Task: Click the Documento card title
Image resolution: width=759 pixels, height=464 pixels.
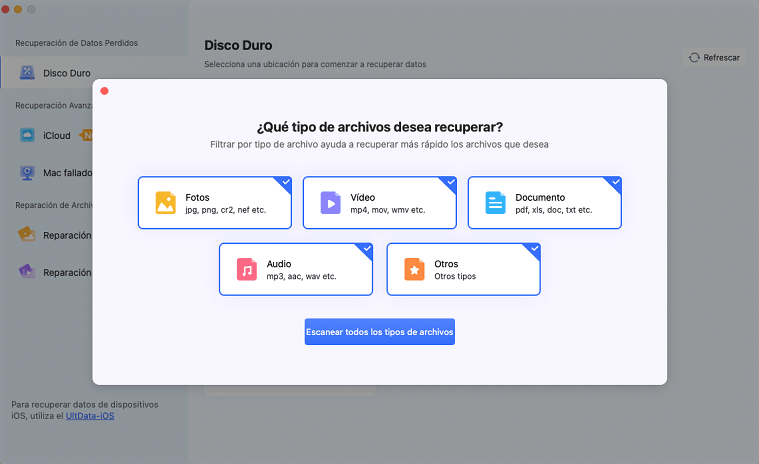Action: pyautogui.click(x=540, y=197)
